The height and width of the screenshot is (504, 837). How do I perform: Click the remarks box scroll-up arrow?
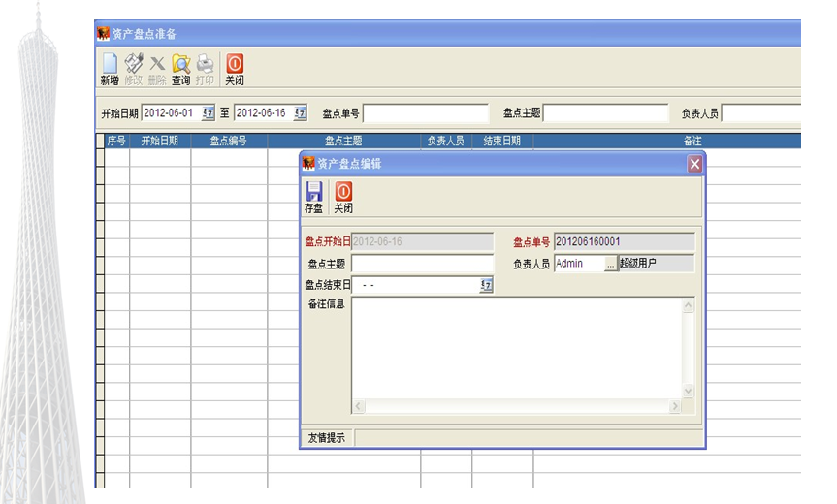click(x=688, y=305)
